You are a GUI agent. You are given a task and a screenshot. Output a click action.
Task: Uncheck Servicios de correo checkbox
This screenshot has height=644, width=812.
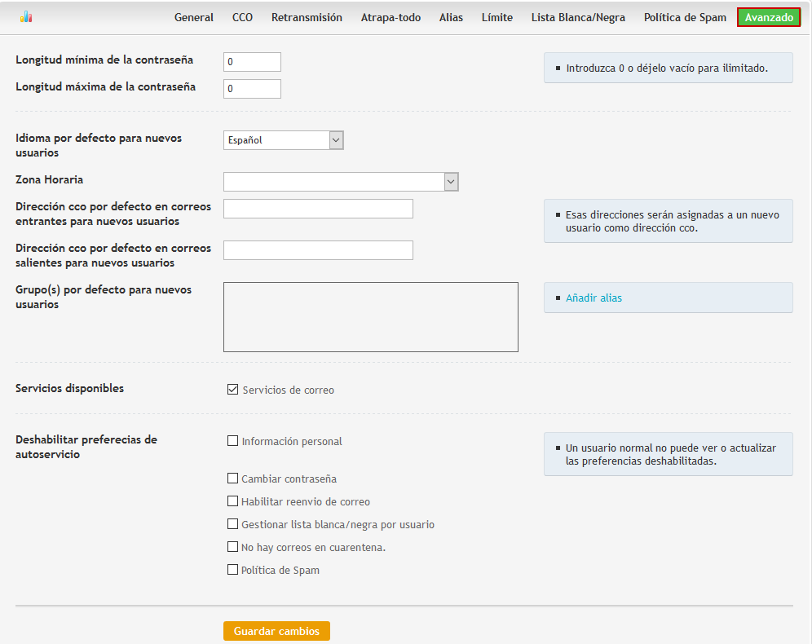[x=232, y=390]
